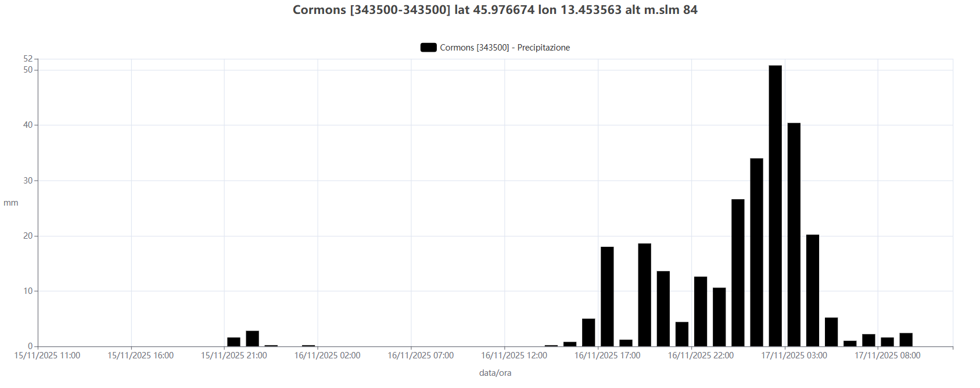The height and width of the screenshot is (388, 980).
Task: Click the y-axis 'mm' unit label
Action: (x=11, y=203)
